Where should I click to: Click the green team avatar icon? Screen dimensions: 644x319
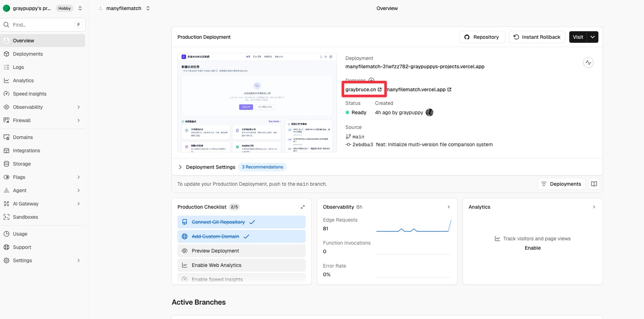point(6,8)
